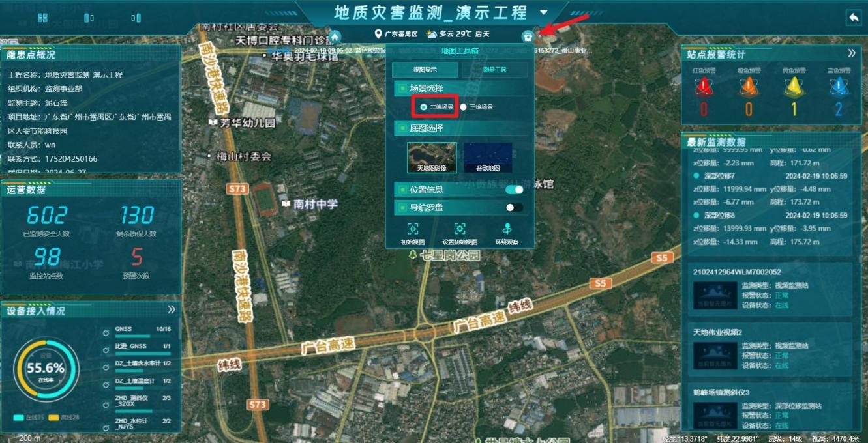Click the 设置初始视图 icon
This screenshot has height=443, width=868.
click(x=460, y=229)
